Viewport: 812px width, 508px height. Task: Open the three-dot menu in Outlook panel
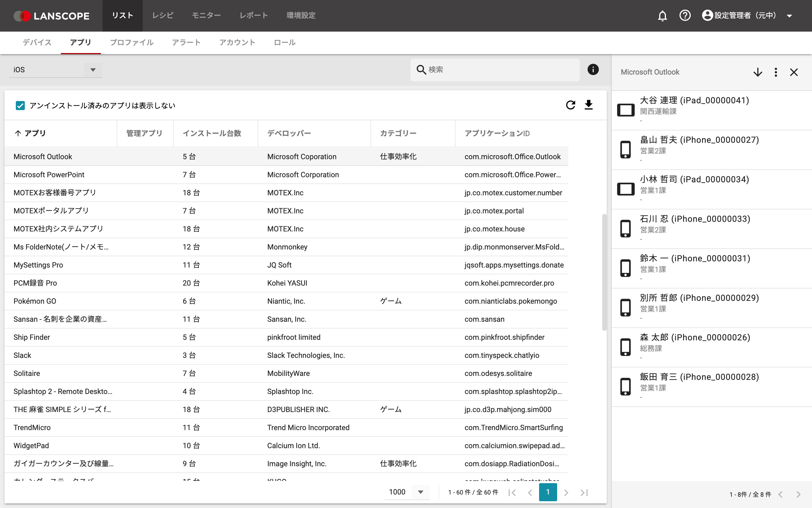(x=776, y=72)
